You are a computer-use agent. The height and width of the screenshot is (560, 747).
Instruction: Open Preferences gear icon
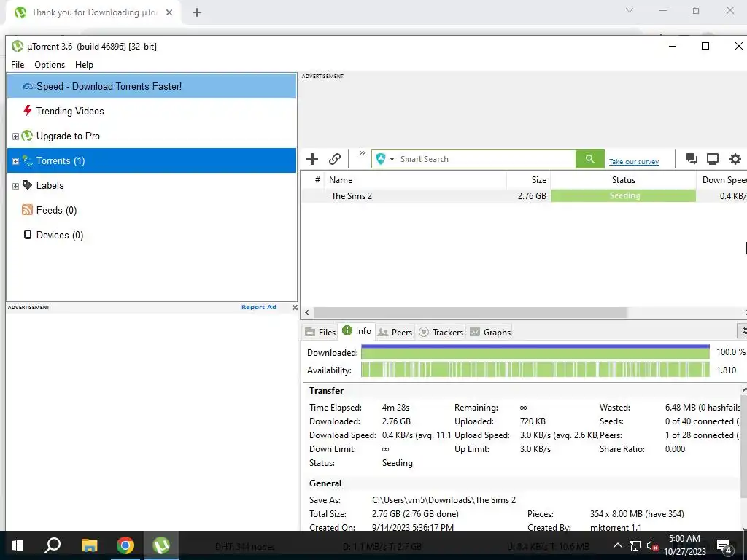click(x=735, y=158)
